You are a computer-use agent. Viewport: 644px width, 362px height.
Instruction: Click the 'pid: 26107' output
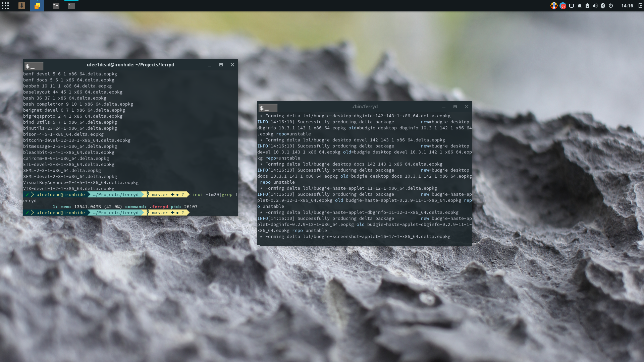point(184,207)
